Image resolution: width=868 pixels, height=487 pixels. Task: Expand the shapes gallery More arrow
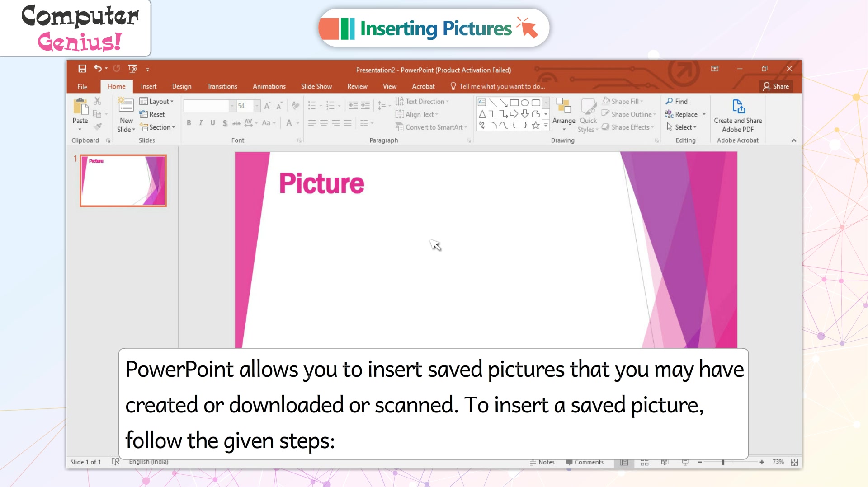tap(546, 126)
